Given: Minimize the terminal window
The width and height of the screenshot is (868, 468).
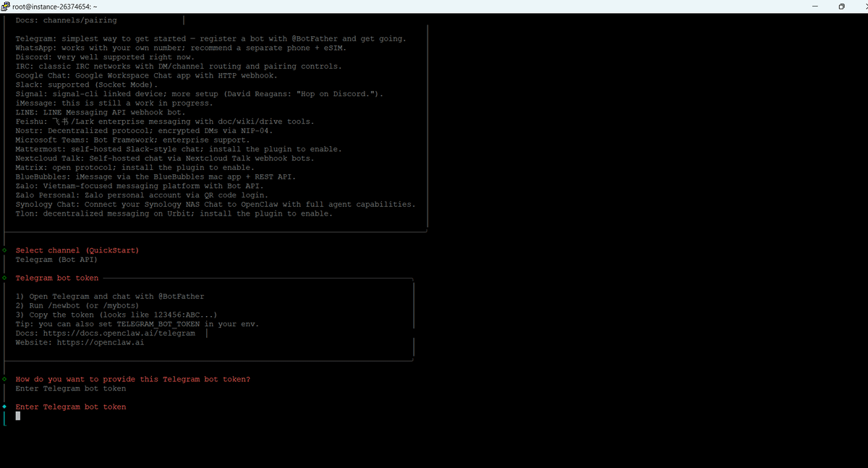Looking at the screenshot, I should 813,7.
